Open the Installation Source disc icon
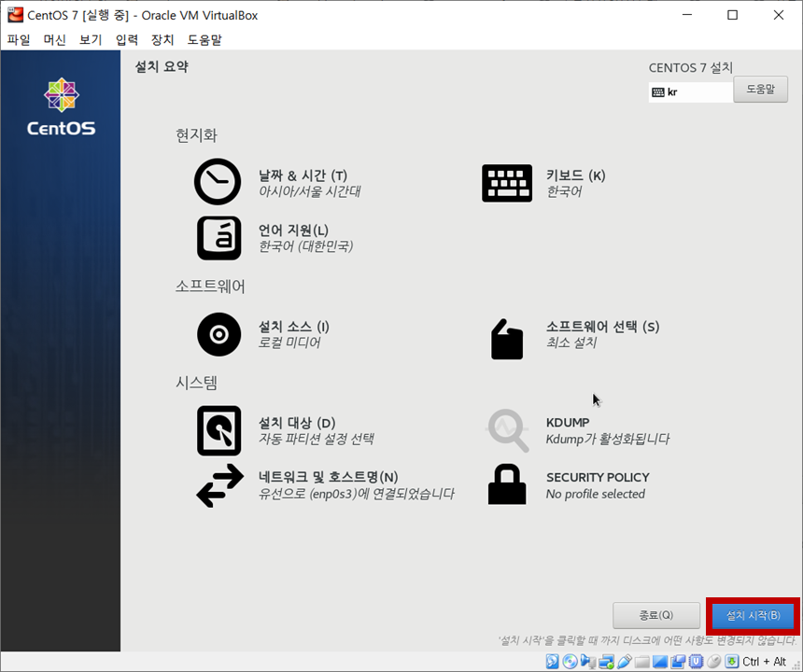Image resolution: width=803 pixels, height=672 pixels. 218,334
